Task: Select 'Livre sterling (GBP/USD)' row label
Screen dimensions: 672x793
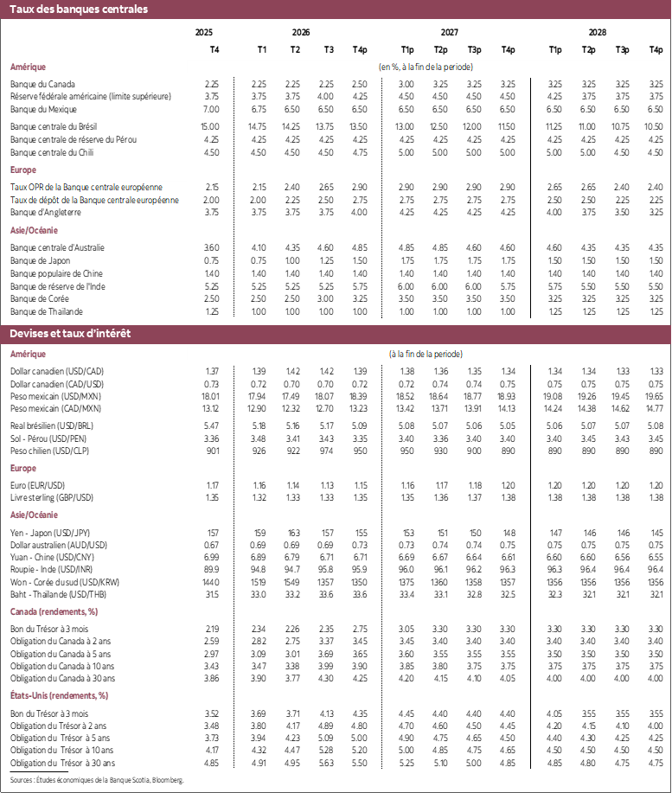Action: pyautogui.click(x=52, y=497)
